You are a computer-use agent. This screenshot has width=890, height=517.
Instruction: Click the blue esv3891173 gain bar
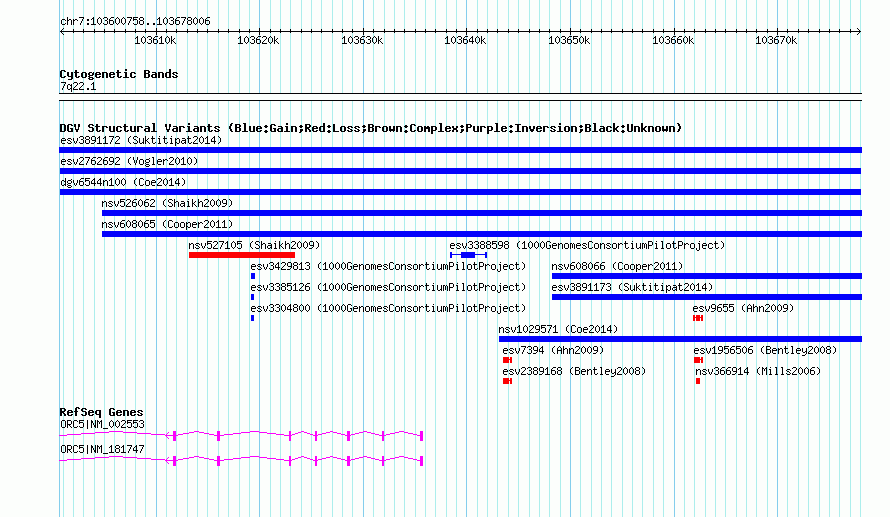click(x=707, y=297)
